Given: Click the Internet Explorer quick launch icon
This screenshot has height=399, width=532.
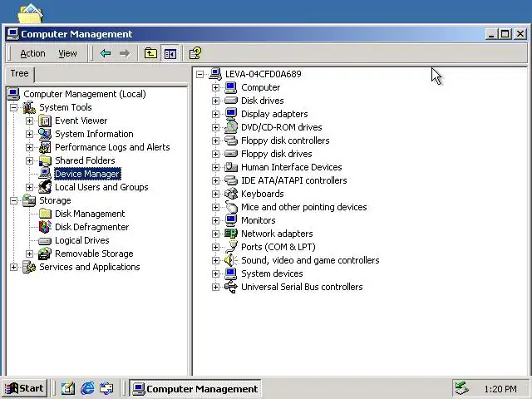Looking at the screenshot, I should click(x=87, y=388).
